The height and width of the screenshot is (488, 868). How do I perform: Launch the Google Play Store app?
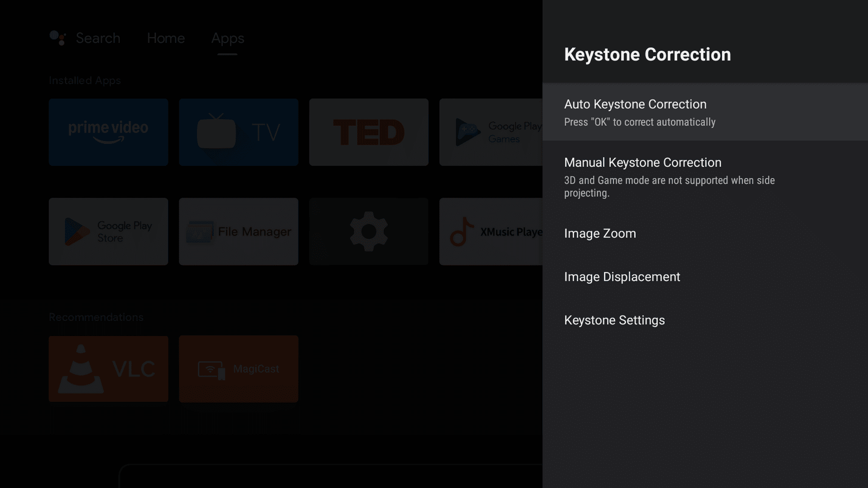[x=108, y=232]
